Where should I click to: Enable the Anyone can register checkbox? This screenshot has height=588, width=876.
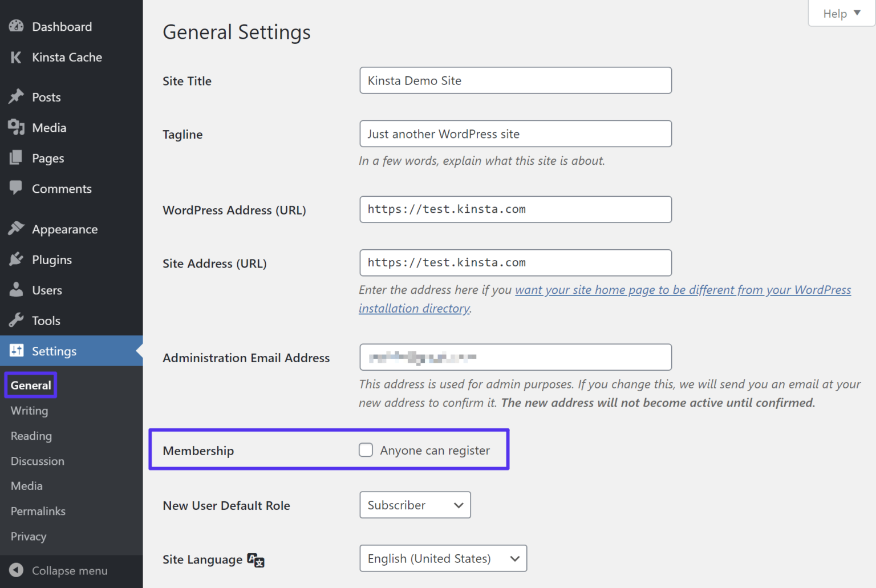(366, 449)
